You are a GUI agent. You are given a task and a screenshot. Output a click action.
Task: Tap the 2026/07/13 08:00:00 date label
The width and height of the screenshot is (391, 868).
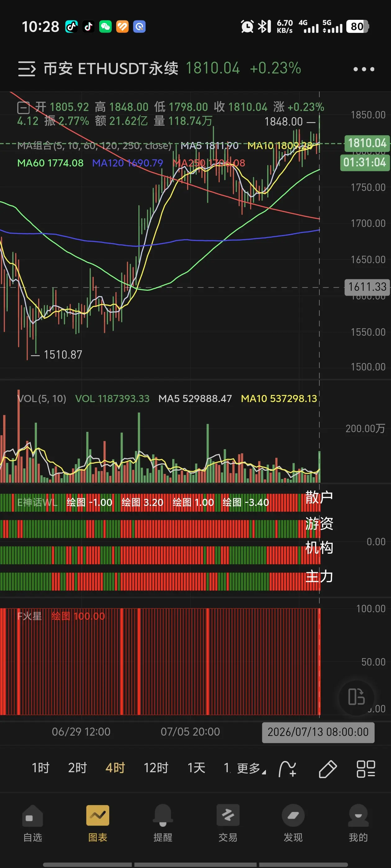point(318,732)
